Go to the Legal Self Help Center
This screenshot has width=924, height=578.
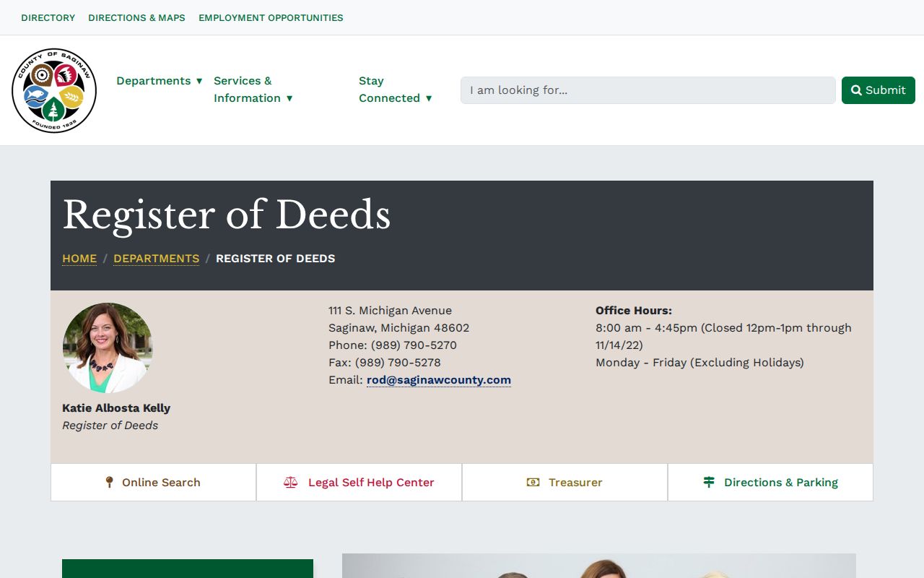coord(371,482)
